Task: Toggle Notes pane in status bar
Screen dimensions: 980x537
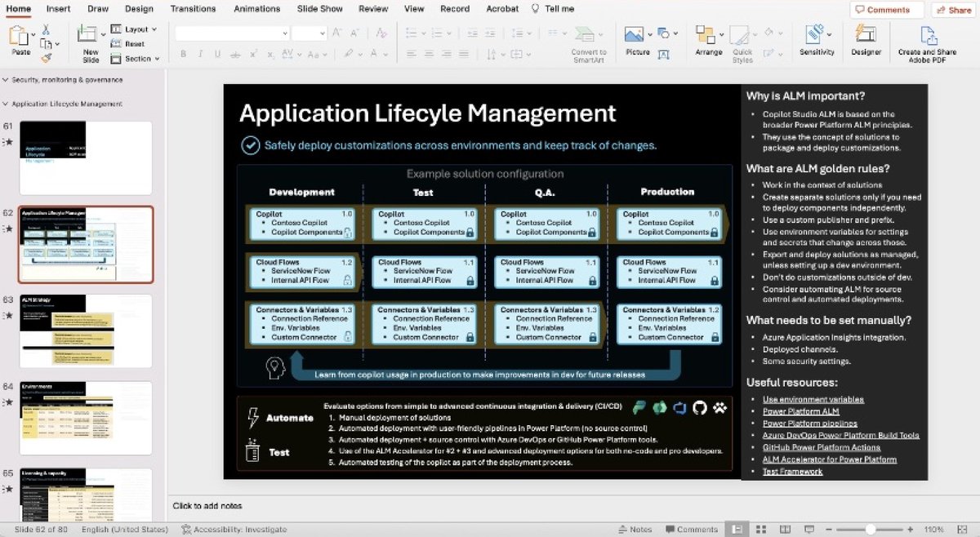Action: point(635,529)
